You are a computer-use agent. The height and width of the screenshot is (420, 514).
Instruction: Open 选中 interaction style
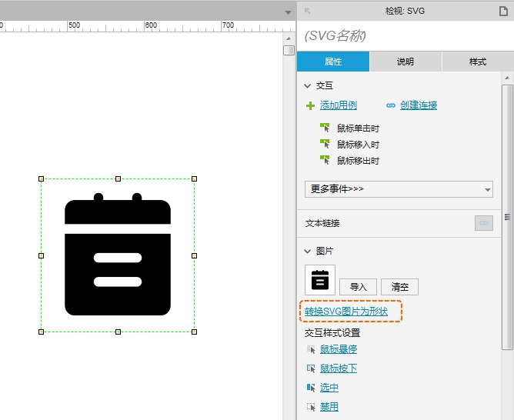(x=329, y=388)
